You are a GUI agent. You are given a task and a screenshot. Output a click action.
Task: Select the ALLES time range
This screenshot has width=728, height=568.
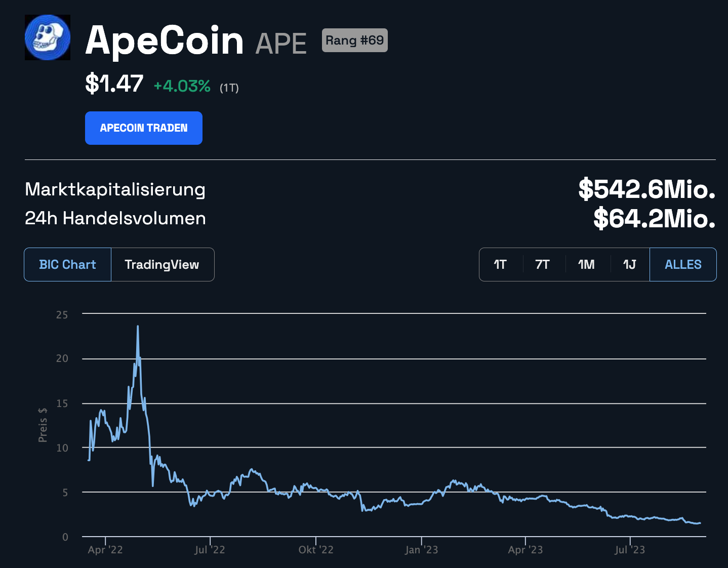[x=683, y=265]
